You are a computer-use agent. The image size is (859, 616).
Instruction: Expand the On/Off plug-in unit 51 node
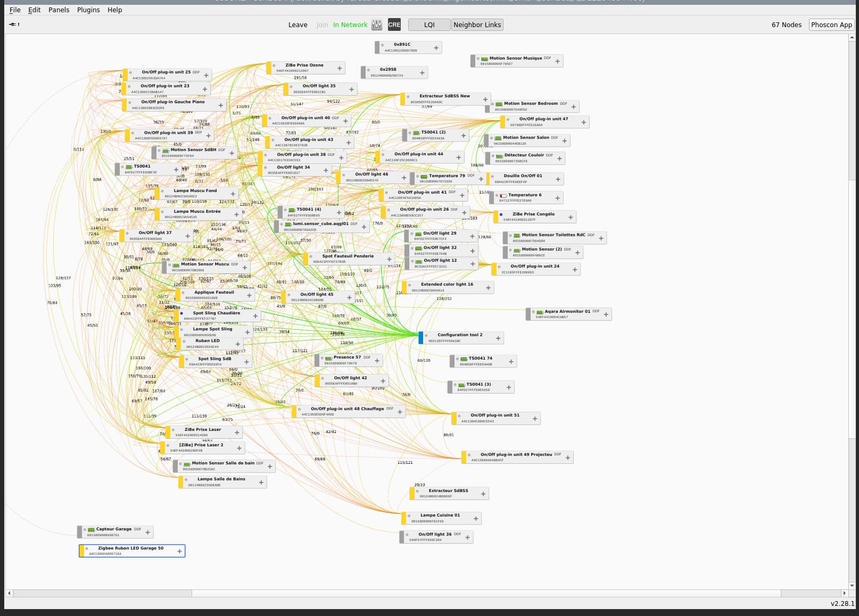535,419
